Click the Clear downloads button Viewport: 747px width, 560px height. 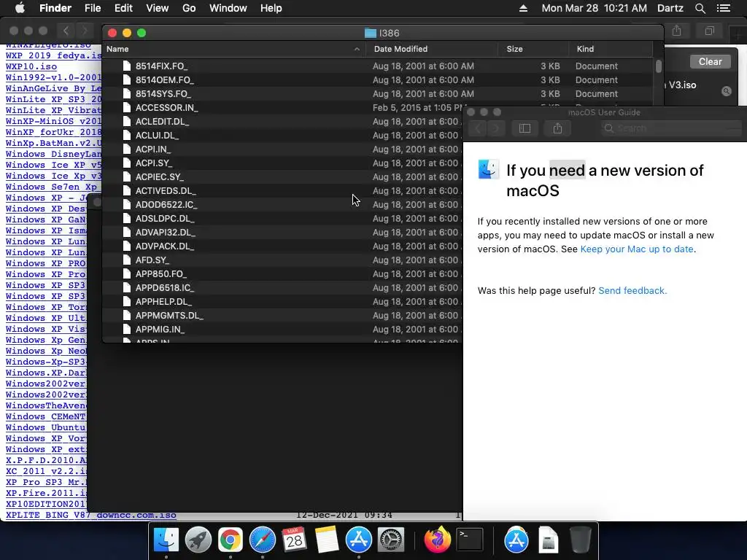pyautogui.click(x=710, y=61)
